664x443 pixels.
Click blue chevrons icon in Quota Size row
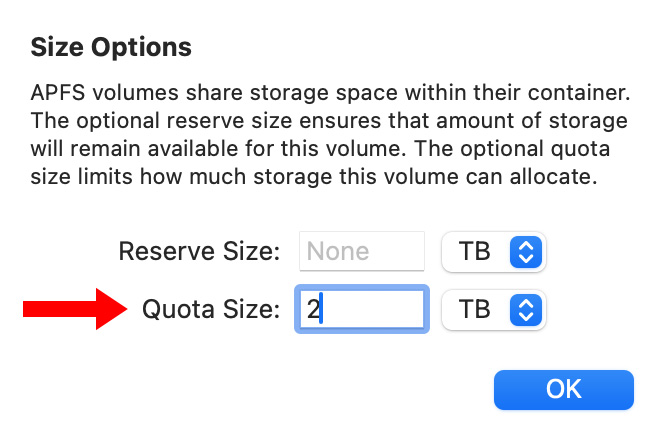pyautogui.click(x=525, y=310)
